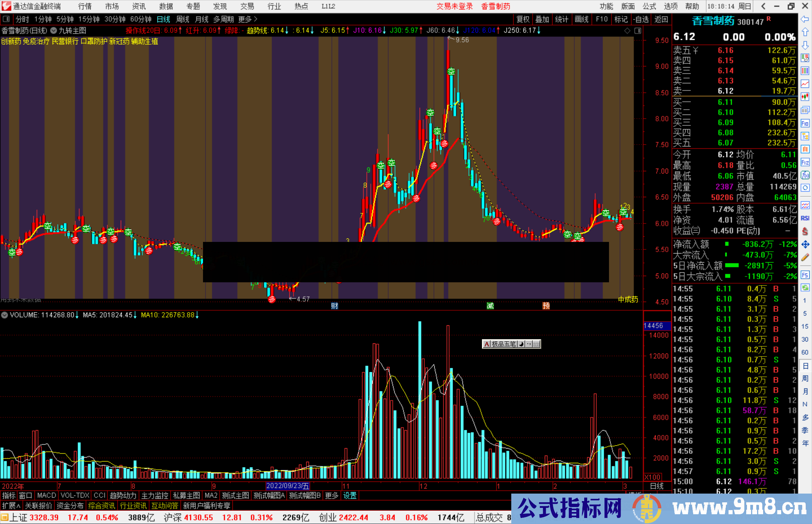Switch to the 周线 weekly period tab
This screenshot has width=812, height=524.
click(x=183, y=19)
